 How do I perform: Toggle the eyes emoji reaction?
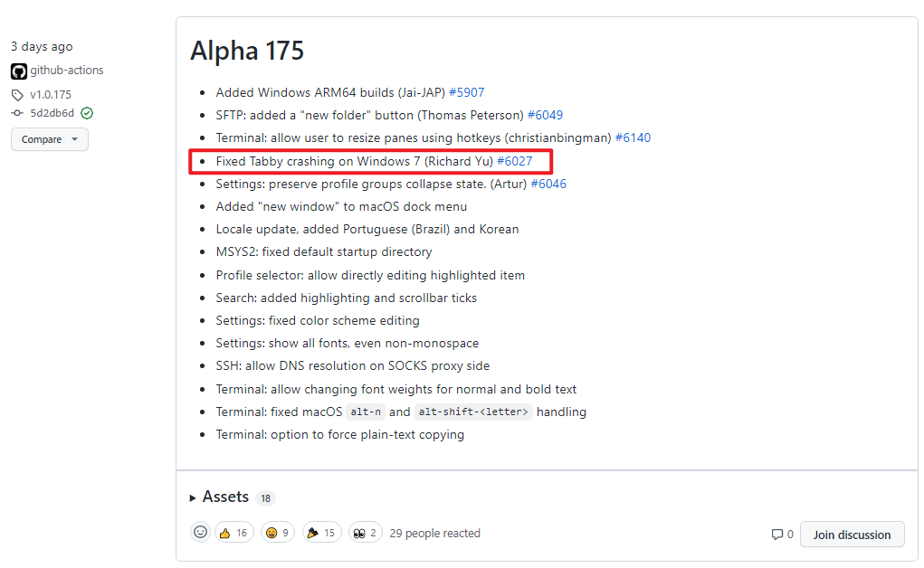(x=365, y=533)
